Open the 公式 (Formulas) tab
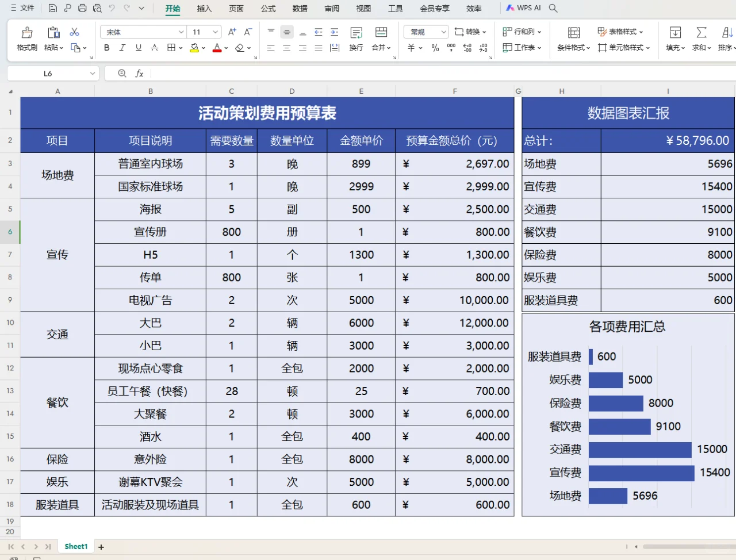The height and width of the screenshot is (560, 736). (268, 9)
